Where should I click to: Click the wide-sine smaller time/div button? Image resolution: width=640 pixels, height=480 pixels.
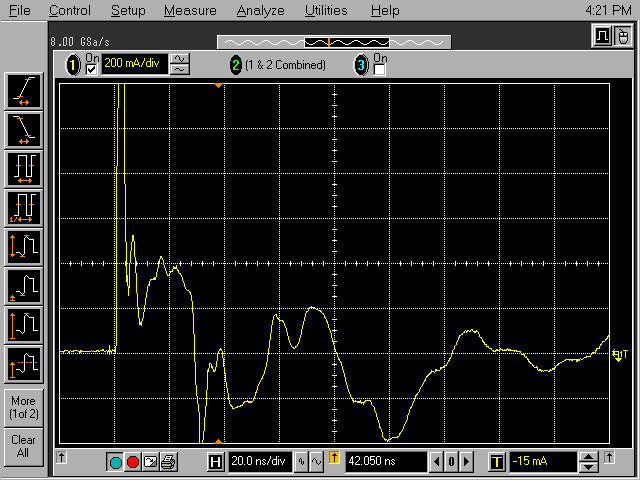[x=316, y=462]
